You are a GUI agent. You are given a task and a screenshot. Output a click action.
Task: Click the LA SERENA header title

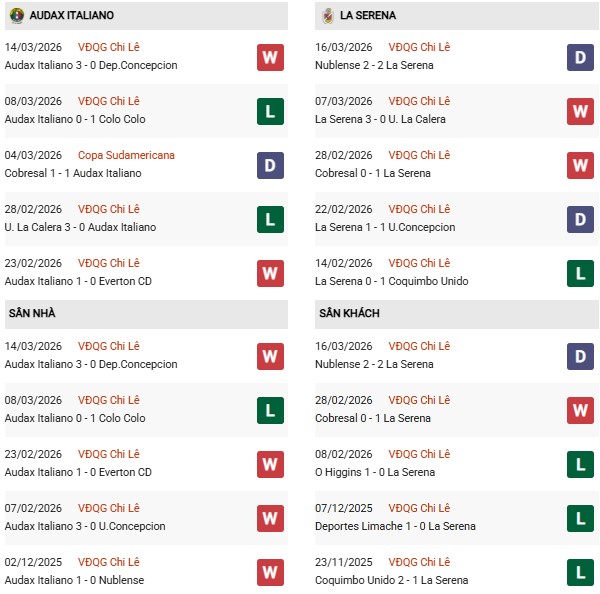368,16
